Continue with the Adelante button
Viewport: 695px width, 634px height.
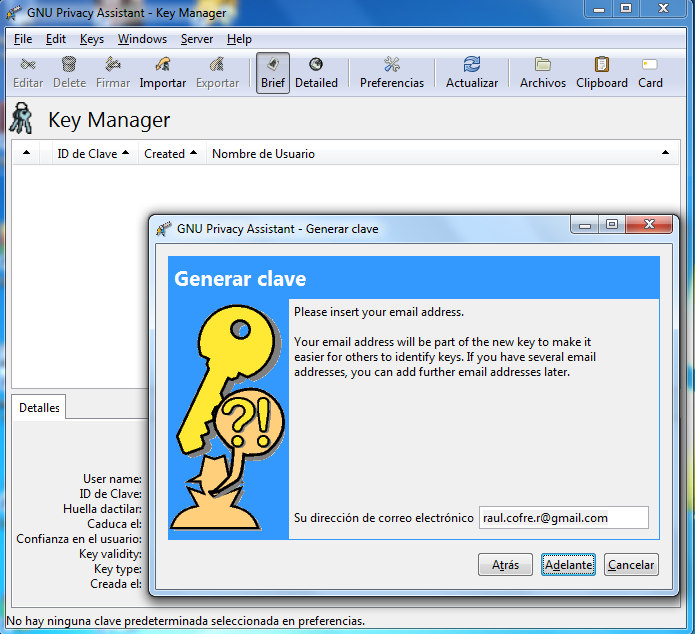tap(568, 565)
